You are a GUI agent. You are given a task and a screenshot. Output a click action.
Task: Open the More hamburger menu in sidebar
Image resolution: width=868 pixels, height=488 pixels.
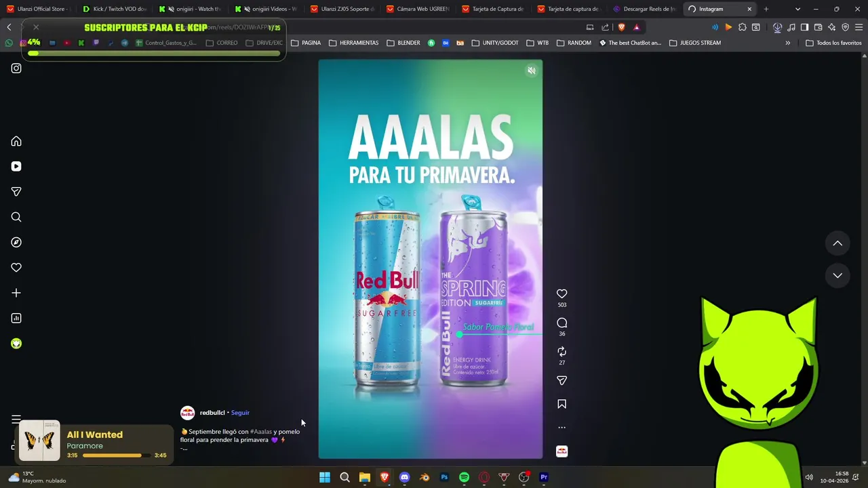click(x=16, y=419)
